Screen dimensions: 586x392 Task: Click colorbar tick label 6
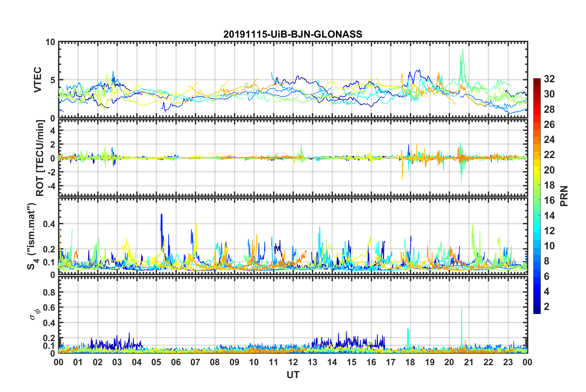coord(547,276)
